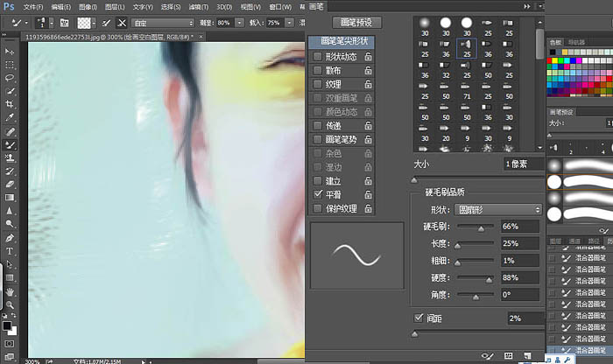
Task: Select the Pen tool
Action: [x=10, y=238]
